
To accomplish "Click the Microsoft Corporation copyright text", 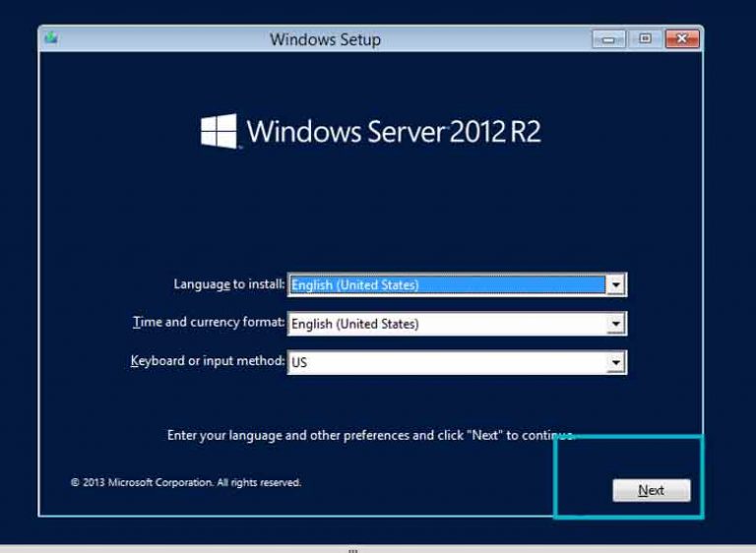I will tap(186, 482).
